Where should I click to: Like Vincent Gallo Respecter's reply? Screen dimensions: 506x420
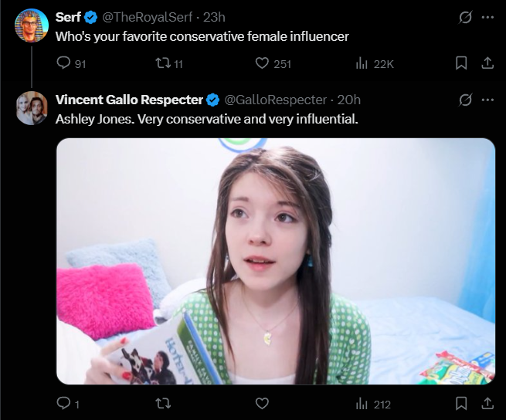tap(262, 403)
